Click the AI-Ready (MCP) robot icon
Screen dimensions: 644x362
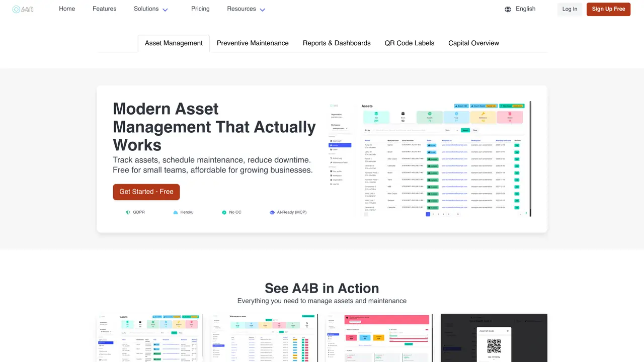[272, 212]
